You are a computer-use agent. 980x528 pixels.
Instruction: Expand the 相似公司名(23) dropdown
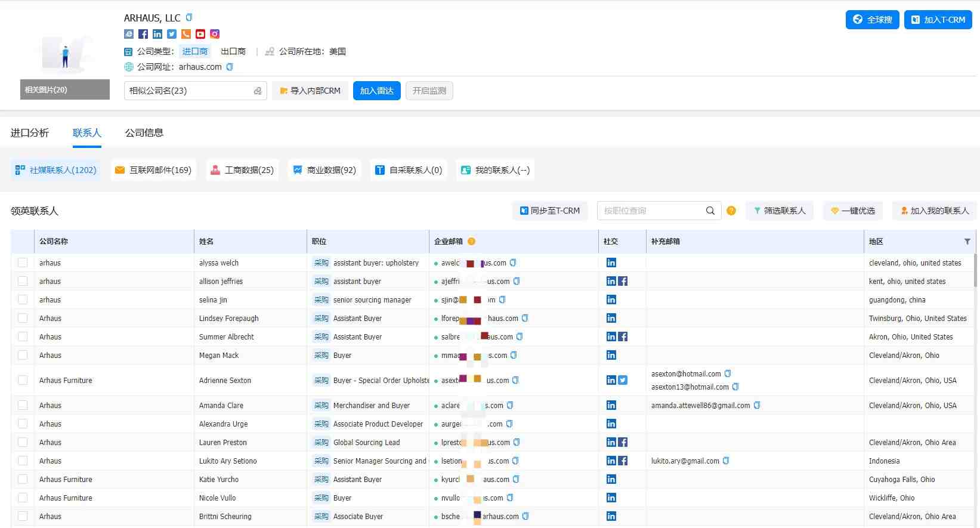point(195,91)
